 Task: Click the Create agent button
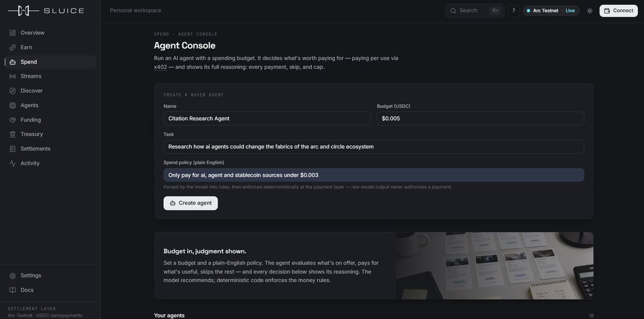point(191,203)
